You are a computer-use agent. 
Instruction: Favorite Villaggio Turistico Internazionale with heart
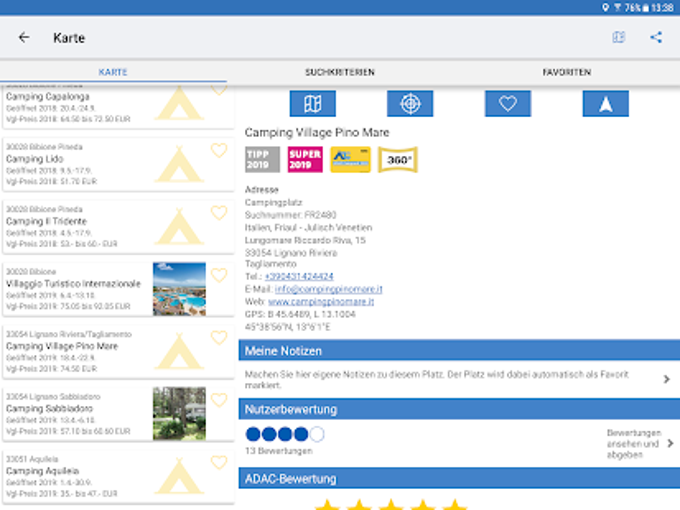pos(219,275)
